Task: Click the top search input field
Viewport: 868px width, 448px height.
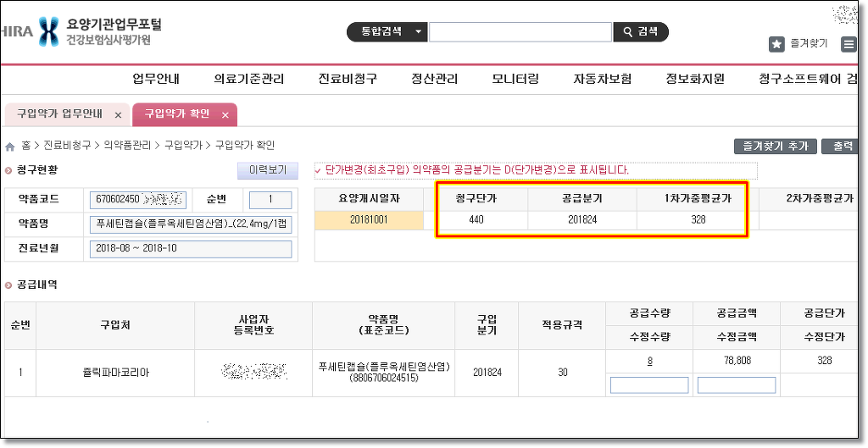Action: click(520, 32)
